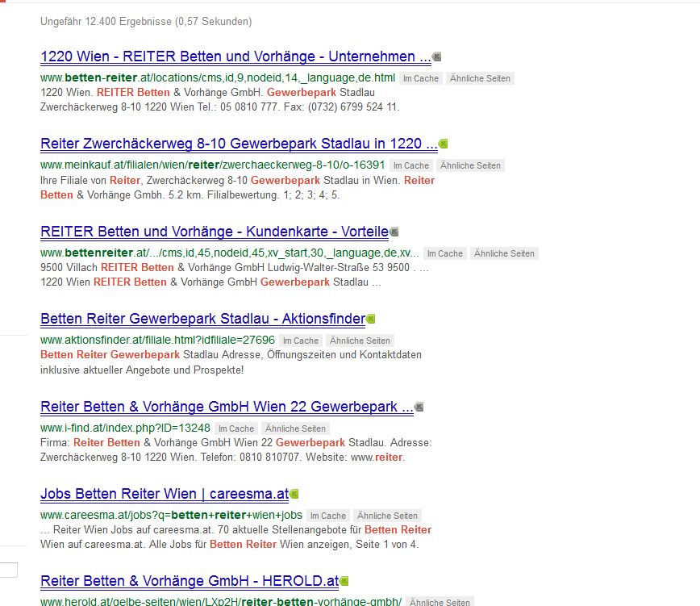The width and height of the screenshot is (700, 606).
Task: Click the www.meinkauf.at/filialen/wien URL text
Action: (x=213, y=165)
